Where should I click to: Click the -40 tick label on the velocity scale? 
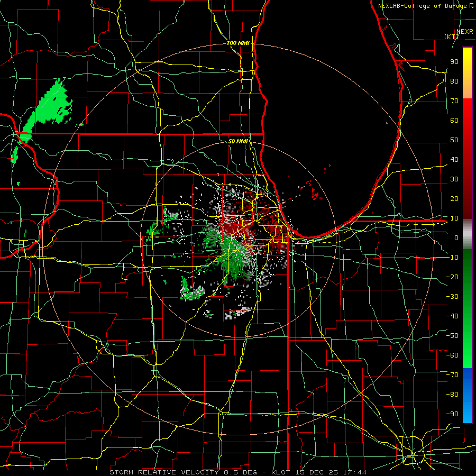coord(452,316)
